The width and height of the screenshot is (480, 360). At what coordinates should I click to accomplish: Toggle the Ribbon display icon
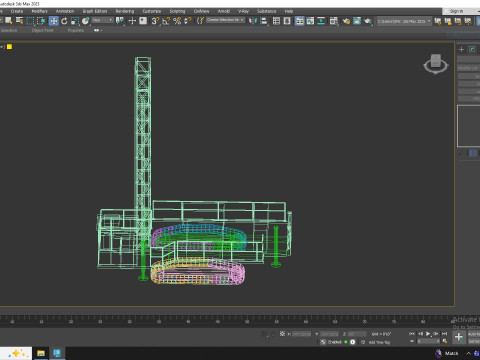pos(299,21)
